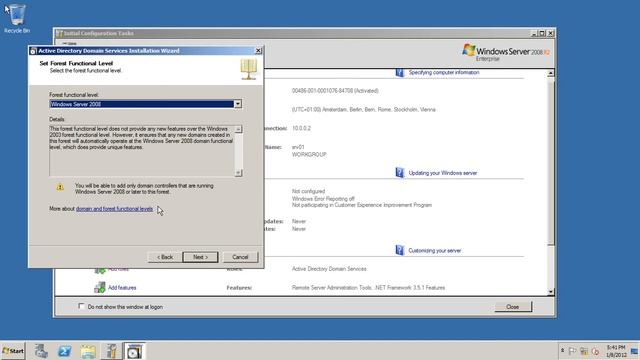Image resolution: width=640 pixels, height=360 pixels.
Task: Open the Forest functional level dropdown
Action: tap(238, 104)
